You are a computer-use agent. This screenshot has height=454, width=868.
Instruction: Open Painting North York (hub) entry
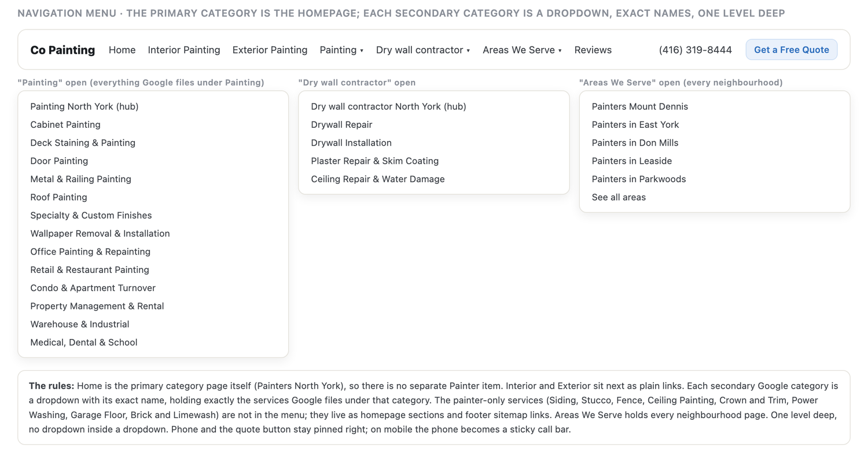(x=84, y=106)
